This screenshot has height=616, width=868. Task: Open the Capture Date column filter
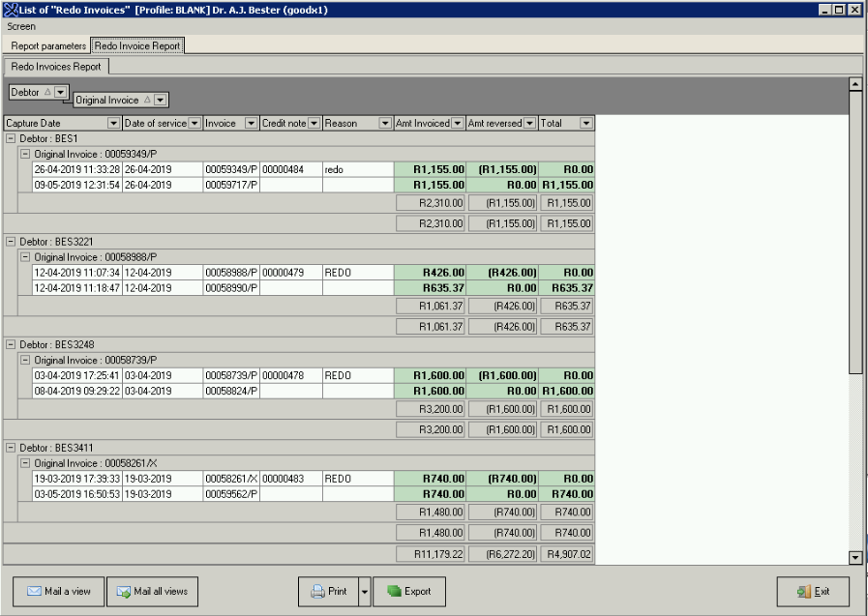coord(113,124)
